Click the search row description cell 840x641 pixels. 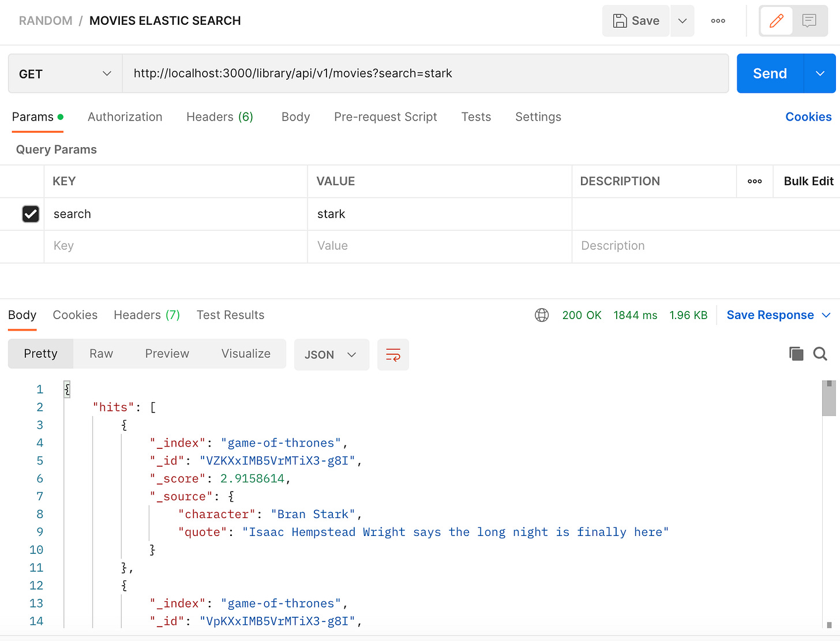706,214
